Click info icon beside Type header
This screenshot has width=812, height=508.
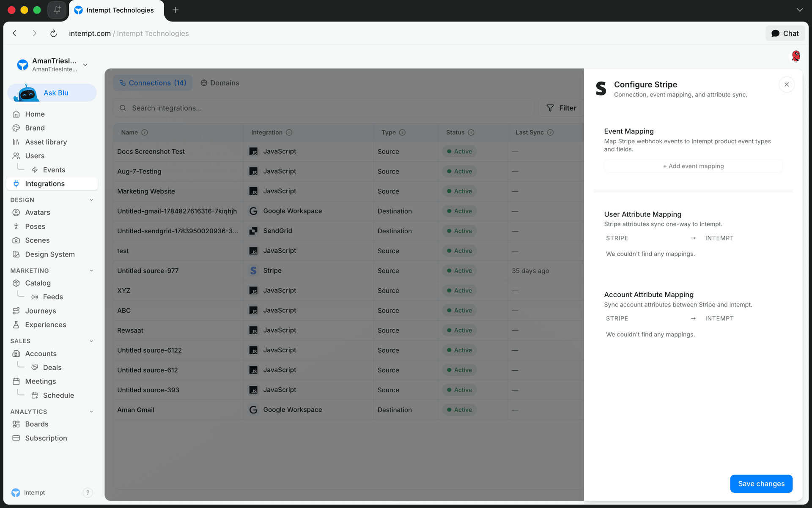coord(402,133)
